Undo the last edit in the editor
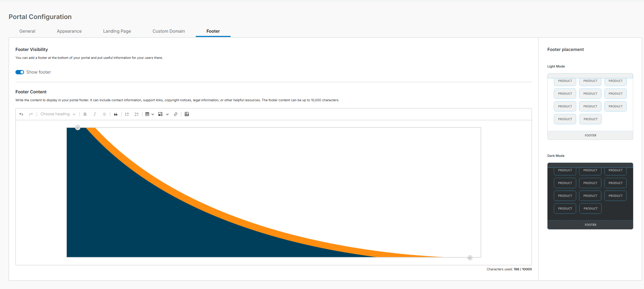Screen dimensions: 644x289 click(x=21, y=114)
